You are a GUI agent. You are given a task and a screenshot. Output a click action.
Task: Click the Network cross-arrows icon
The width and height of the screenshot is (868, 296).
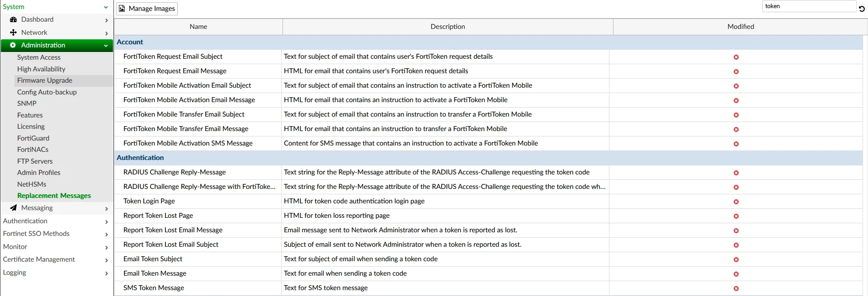13,33
